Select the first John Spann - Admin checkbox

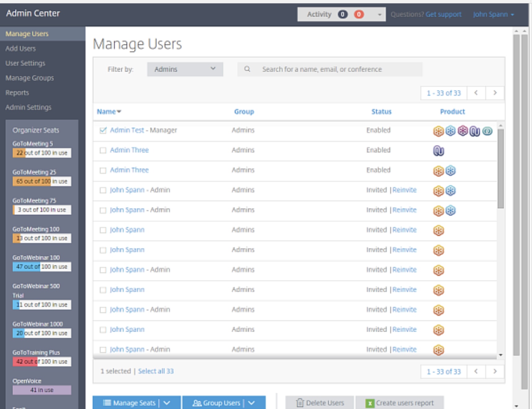103,190
